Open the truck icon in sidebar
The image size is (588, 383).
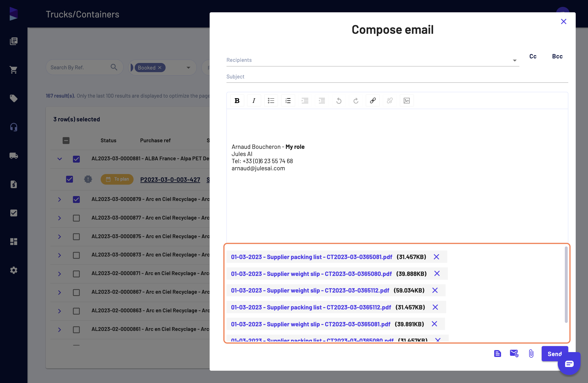point(14,156)
